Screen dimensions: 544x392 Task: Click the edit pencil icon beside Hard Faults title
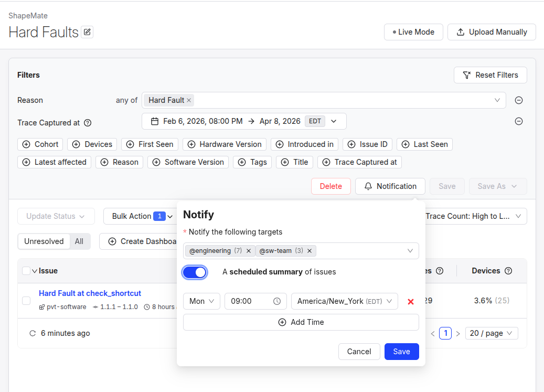(87, 32)
